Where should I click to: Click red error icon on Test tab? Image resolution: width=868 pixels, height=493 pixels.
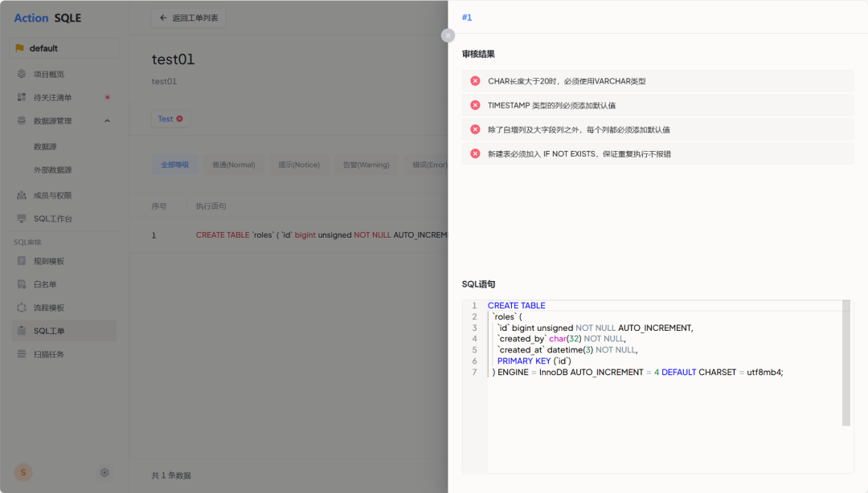[x=179, y=119]
